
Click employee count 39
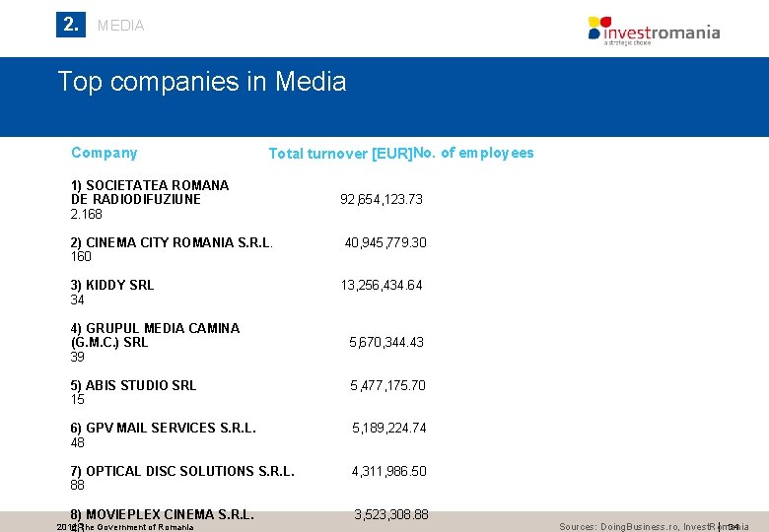pos(78,357)
